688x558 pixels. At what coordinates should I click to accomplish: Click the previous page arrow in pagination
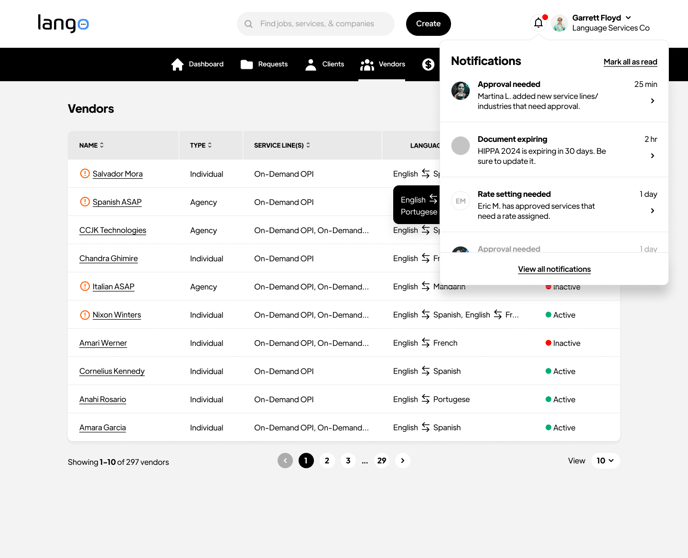point(285,461)
